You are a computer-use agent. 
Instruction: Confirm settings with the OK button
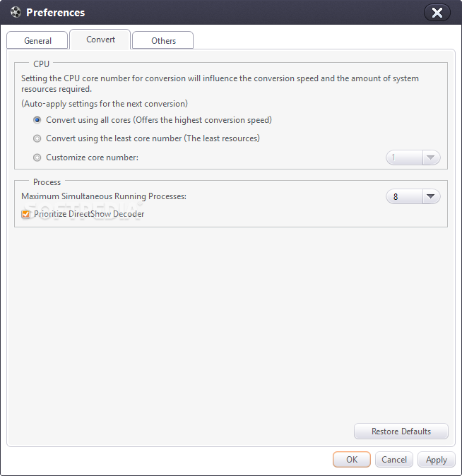click(352, 460)
